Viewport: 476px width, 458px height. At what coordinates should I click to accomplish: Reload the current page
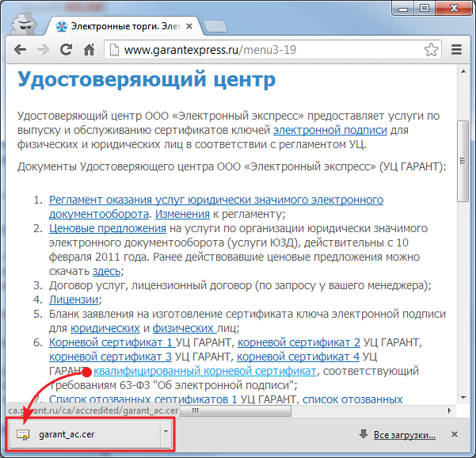point(66,49)
